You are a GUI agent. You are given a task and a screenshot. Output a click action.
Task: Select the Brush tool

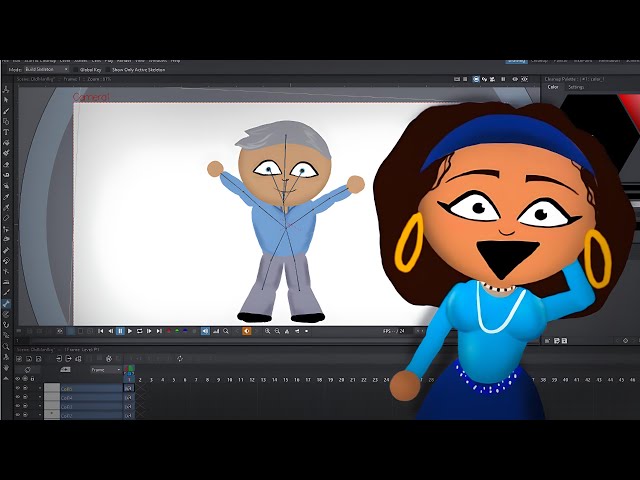coord(6,111)
